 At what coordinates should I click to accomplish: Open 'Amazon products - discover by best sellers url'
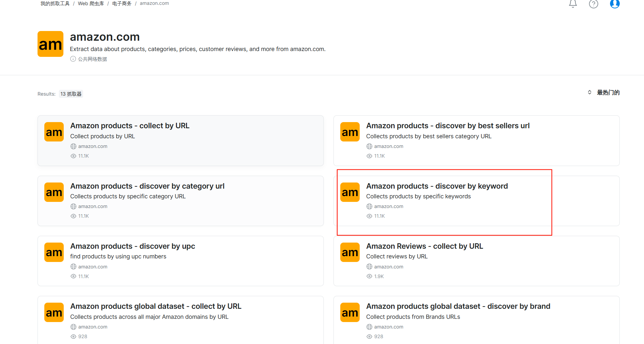coord(448,126)
